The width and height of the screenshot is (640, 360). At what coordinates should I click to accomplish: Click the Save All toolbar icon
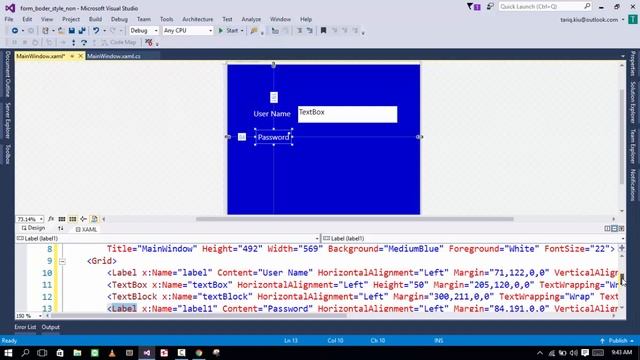click(x=82, y=31)
